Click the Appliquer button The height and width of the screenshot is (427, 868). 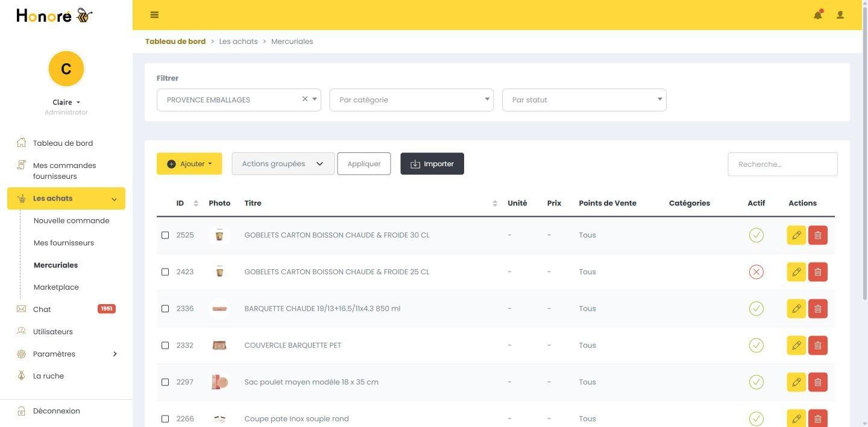pyautogui.click(x=364, y=164)
